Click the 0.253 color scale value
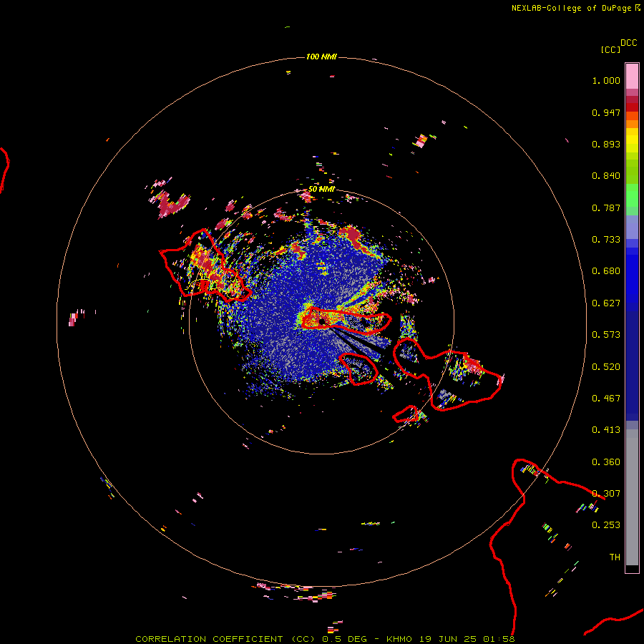The width and height of the screenshot is (644, 644). [x=606, y=525]
